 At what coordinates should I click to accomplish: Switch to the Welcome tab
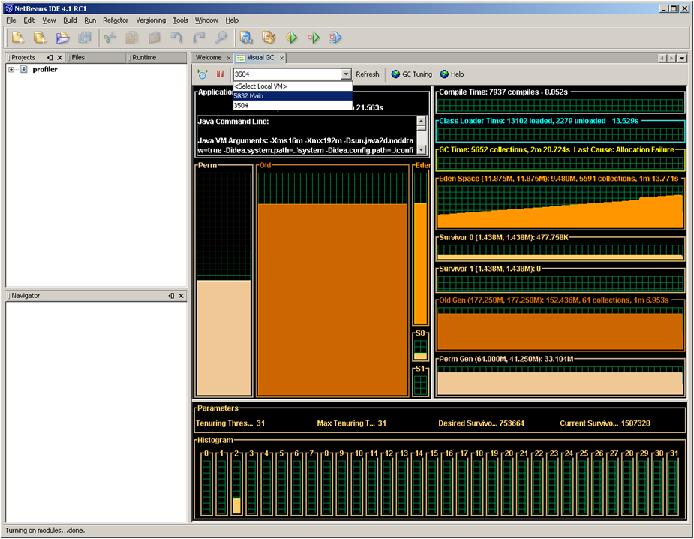pyautogui.click(x=209, y=58)
